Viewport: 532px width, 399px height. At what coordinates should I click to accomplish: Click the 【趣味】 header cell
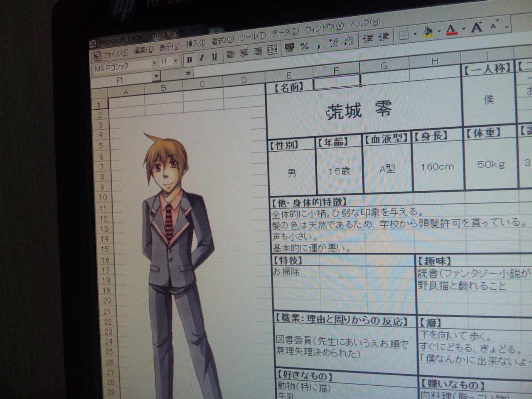pos(435,261)
